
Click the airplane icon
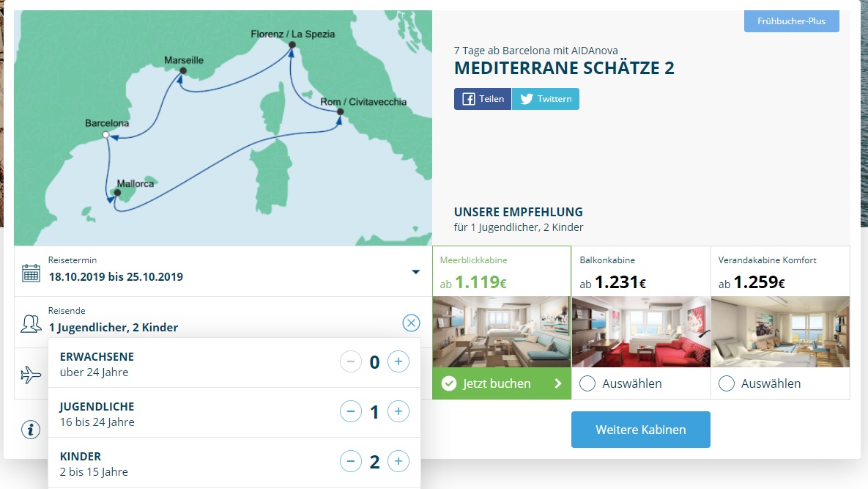(x=31, y=375)
